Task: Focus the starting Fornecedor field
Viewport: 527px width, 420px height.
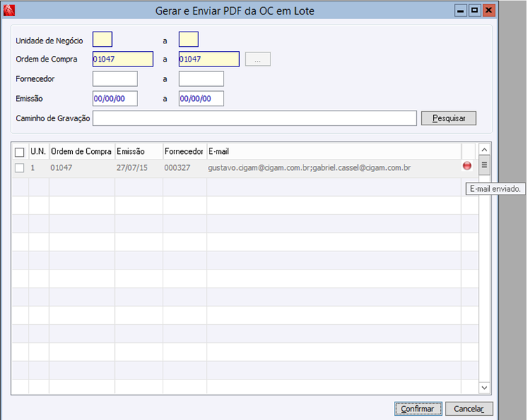Action: pyautogui.click(x=115, y=78)
